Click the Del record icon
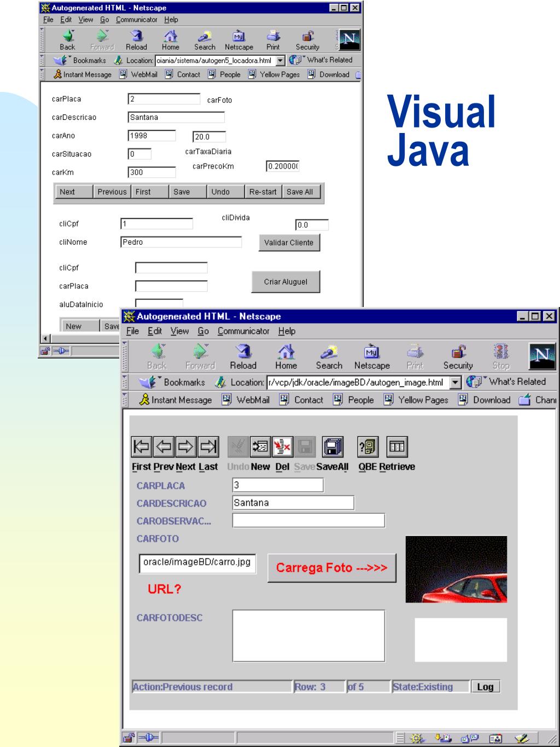This screenshot has width=560, height=747. point(282,447)
